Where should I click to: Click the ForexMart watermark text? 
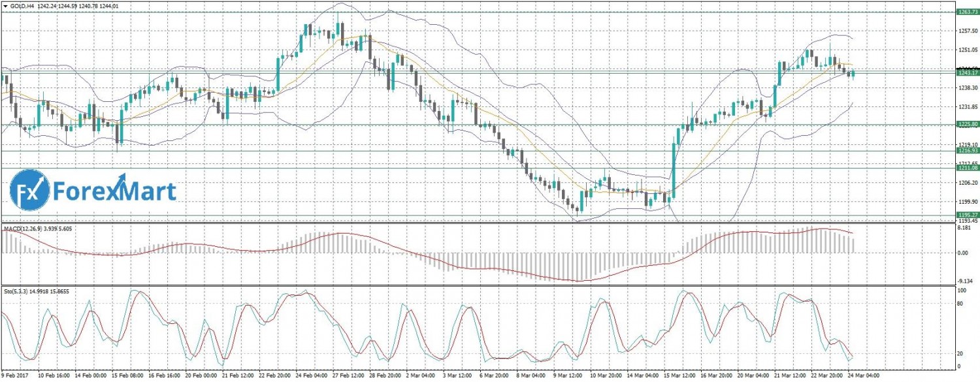114,191
